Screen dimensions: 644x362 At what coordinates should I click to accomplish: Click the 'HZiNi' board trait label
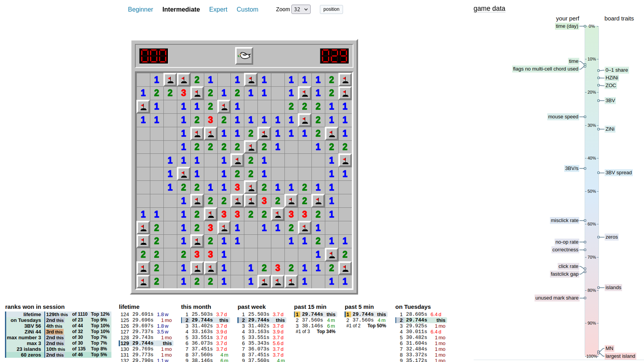612,78
